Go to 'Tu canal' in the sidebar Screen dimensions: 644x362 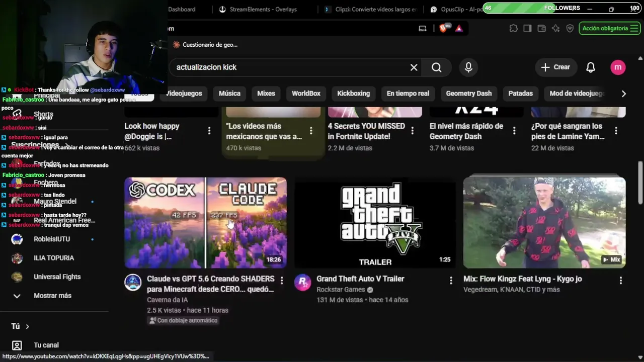(46, 345)
